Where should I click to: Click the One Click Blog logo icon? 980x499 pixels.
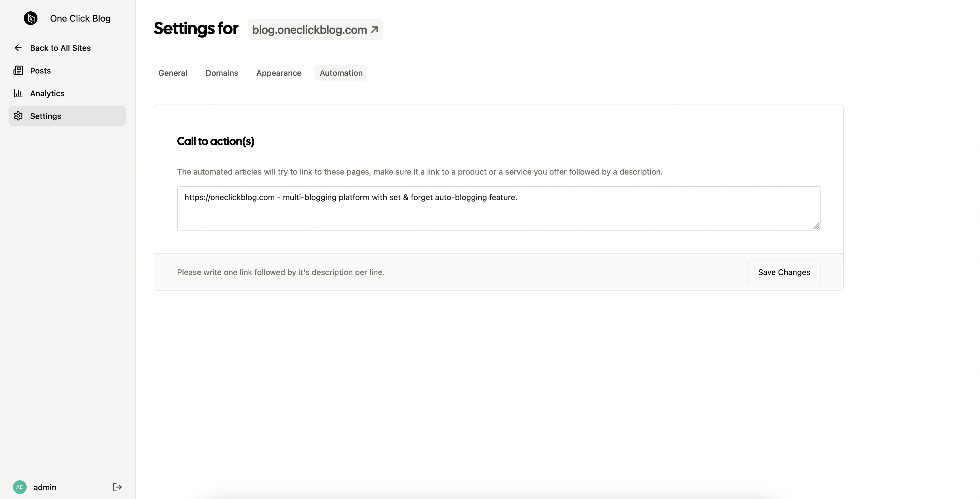30,18
